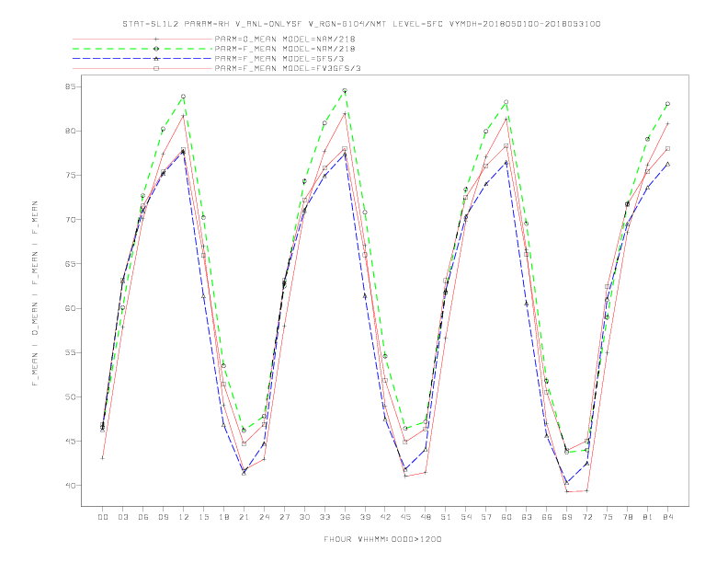Click x-axis tick label 81

(648, 517)
